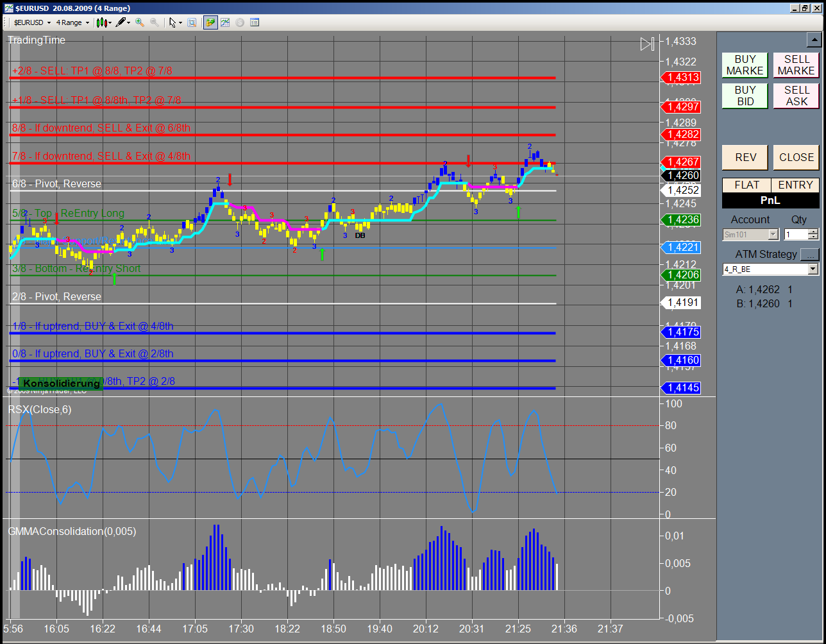Click the '+1/8 - SELL' level label
Image resolution: width=826 pixels, height=644 pixels.
[96, 100]
